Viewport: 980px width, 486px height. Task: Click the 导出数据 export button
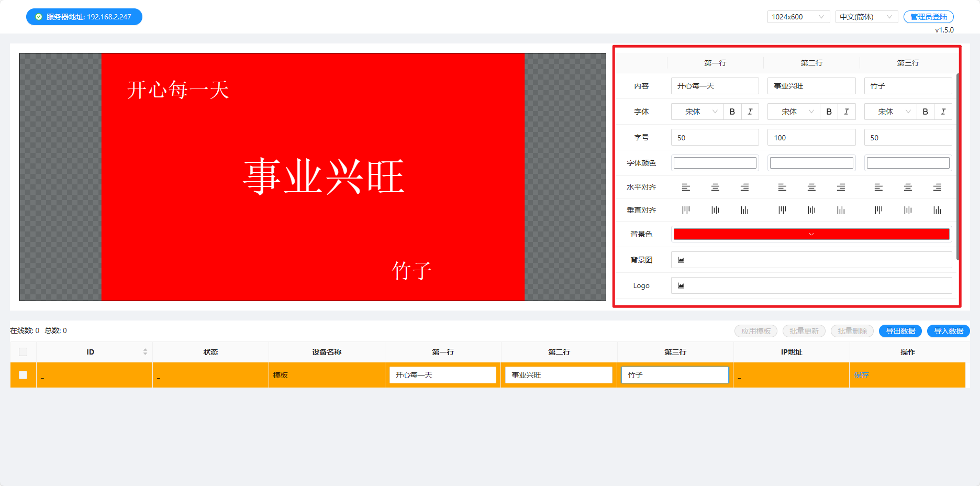coord(900,331)
